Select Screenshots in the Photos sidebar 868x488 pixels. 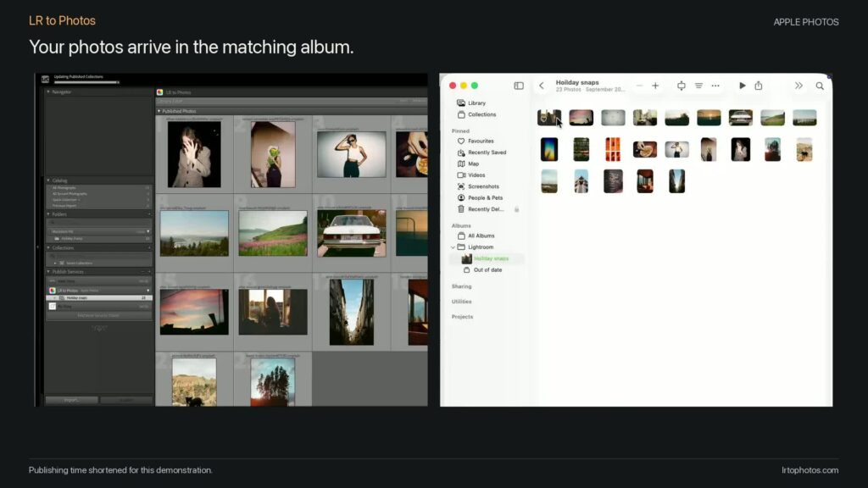coord(478,186)
